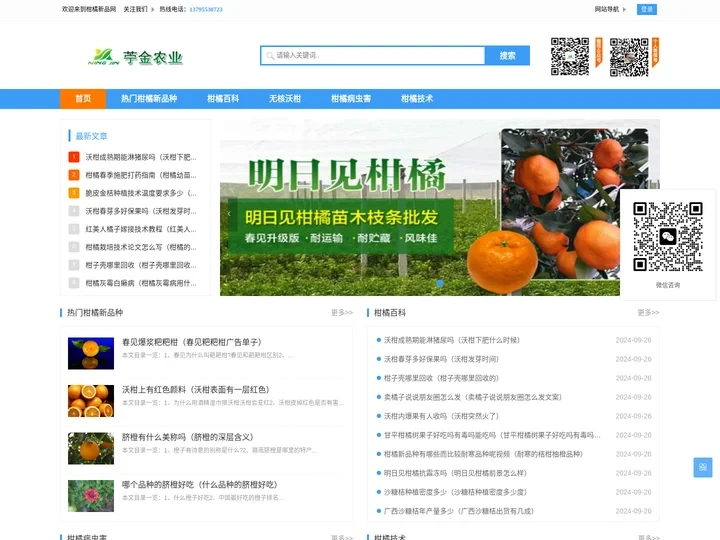Focus the keyword search input field
Viewport: 720px width, 540px height.
click(373, 56)
